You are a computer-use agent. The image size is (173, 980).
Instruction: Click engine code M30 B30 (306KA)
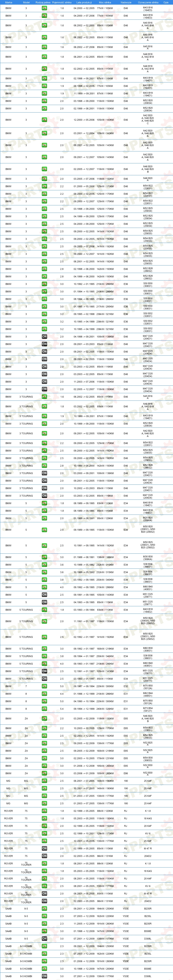coord(148,558)
